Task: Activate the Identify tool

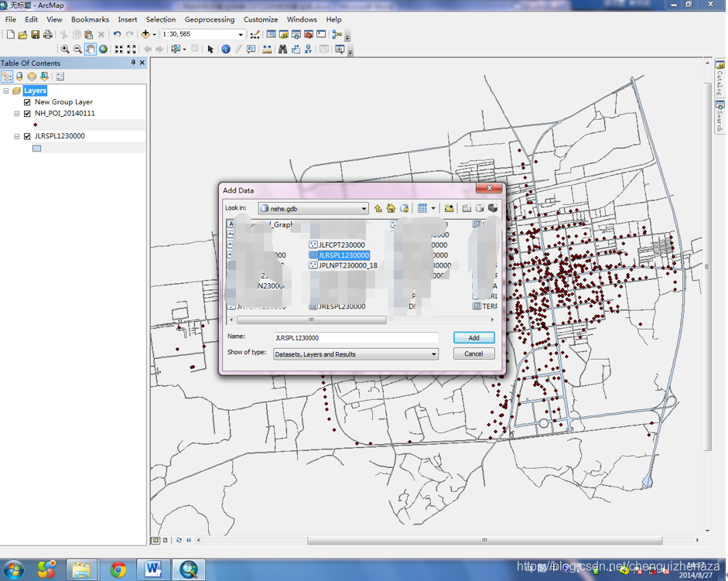Action: pyautogui.click(x=226, y=50)
